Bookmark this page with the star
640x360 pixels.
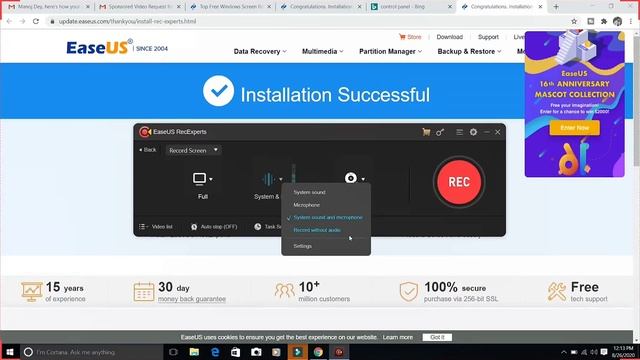click(x=574, y=21)
